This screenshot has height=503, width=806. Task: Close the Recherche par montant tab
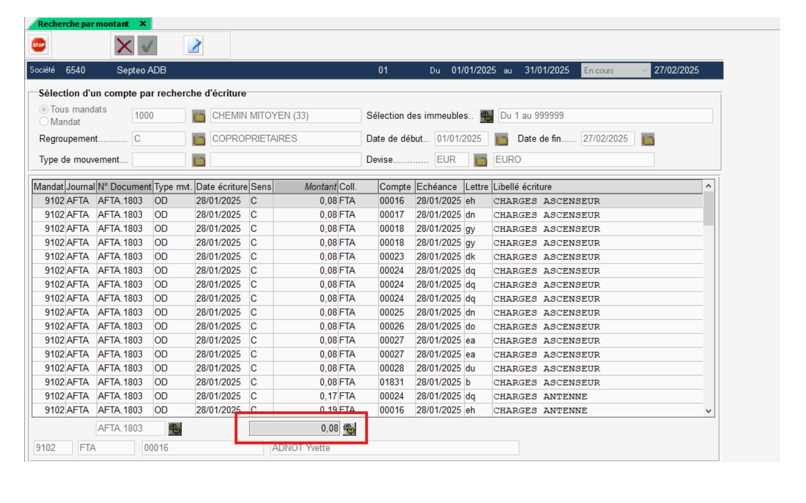pyautogui.click(x=144, y=23)
